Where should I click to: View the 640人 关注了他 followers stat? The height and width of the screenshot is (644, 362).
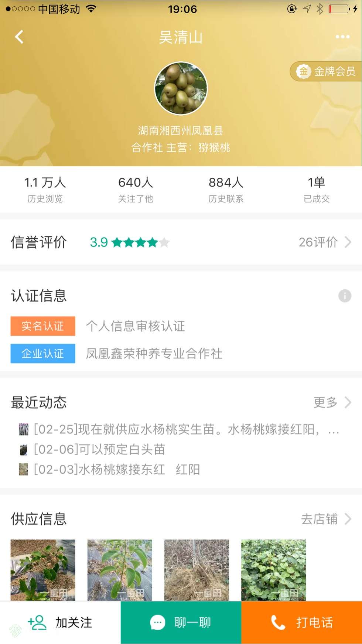coord(136,190)
